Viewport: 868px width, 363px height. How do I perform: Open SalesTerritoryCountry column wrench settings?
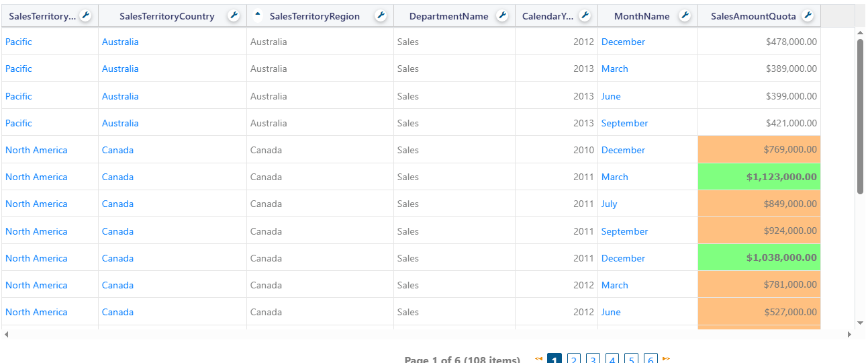tap(234, 16)
